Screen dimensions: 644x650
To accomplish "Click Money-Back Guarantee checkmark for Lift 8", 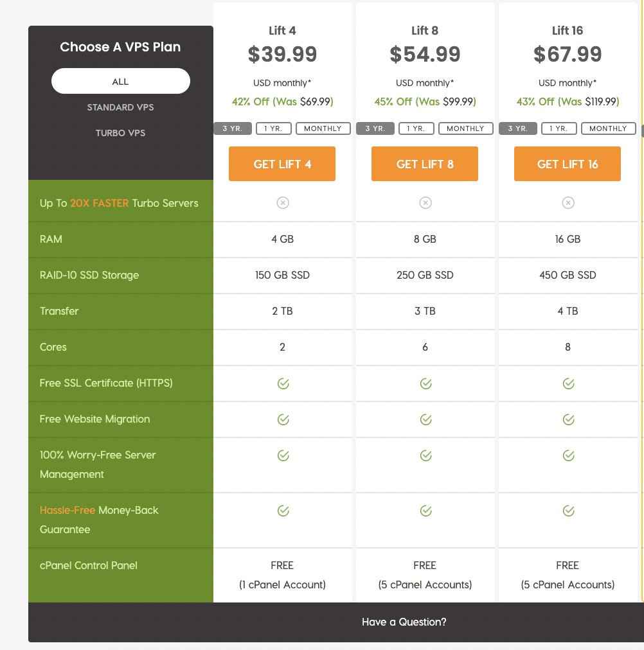I will click(425, 511).
